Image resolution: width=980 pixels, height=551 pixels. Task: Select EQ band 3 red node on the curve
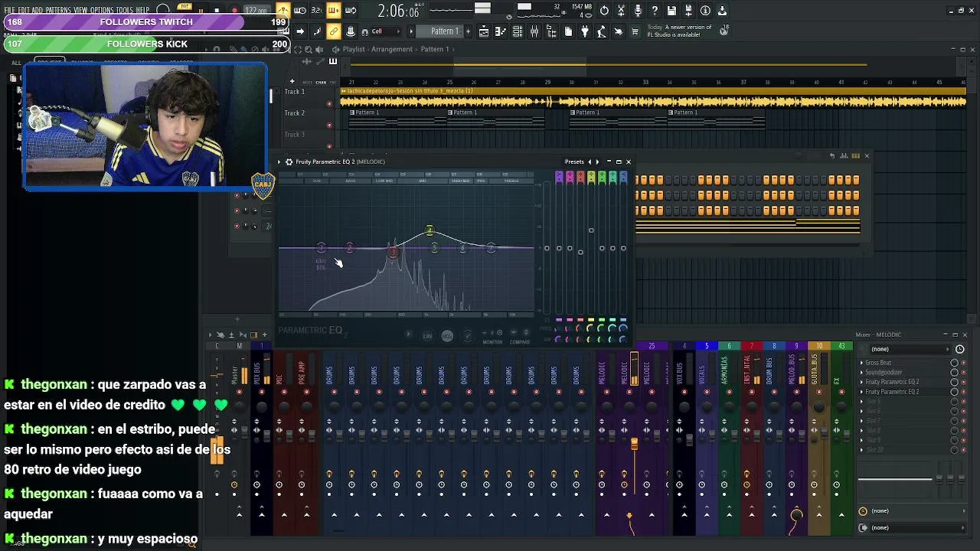(x=393, y=253)
